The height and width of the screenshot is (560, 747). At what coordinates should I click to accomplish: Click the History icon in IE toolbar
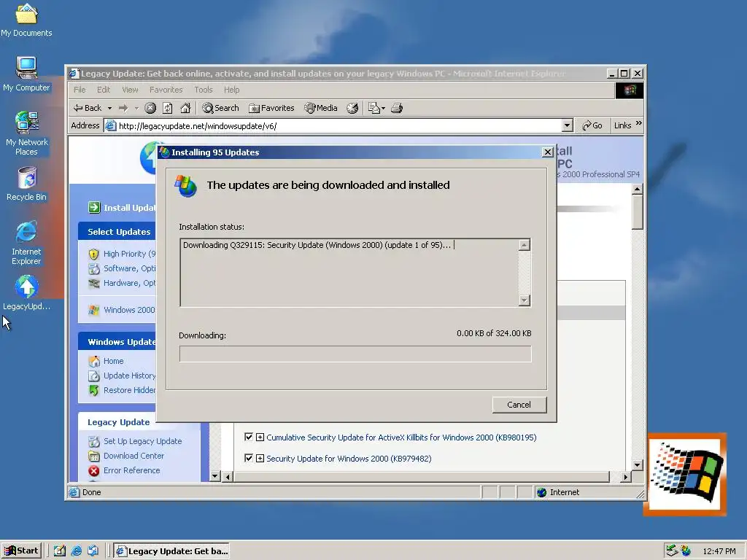352,108
